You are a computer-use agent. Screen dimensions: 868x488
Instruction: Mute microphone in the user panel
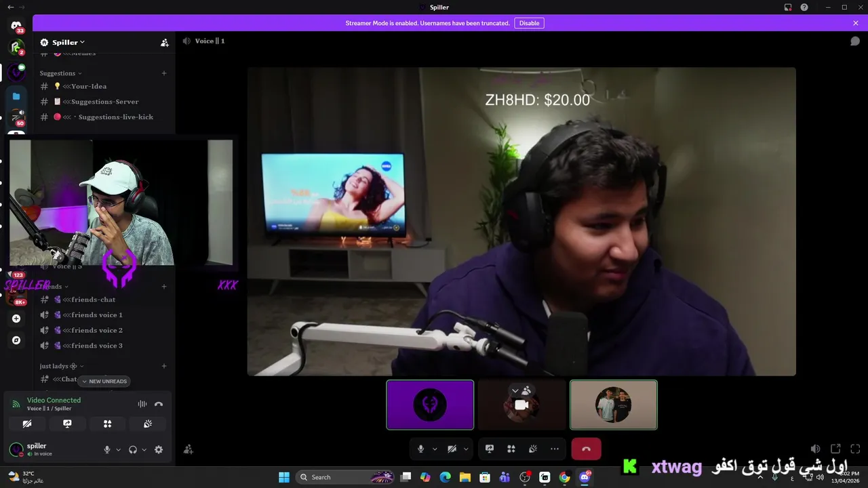coord(106,449)
